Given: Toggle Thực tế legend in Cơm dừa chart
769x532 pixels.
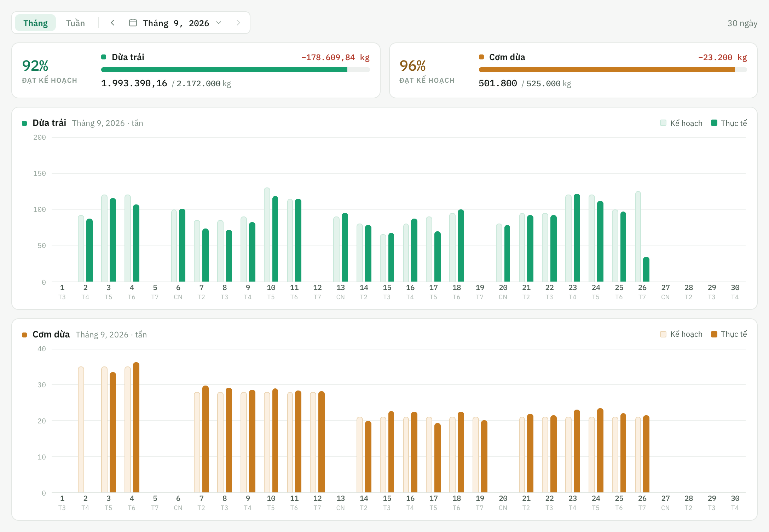Looking at the screenshot, I should pos(729,334).
